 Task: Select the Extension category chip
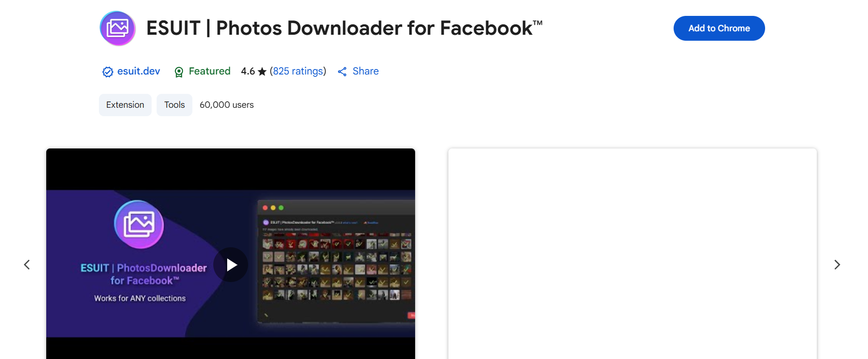click(125, 105)
